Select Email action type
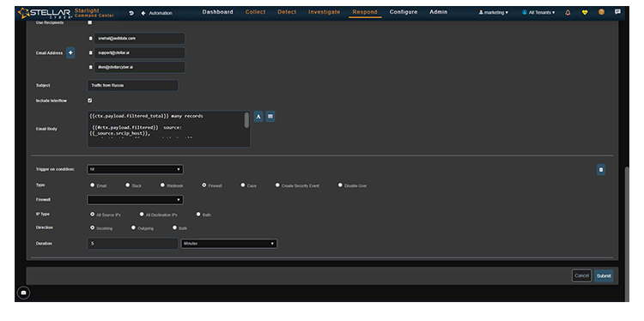The width and height of the screenshot is (644, 321). pyautogui.click(x=93, y=185)
